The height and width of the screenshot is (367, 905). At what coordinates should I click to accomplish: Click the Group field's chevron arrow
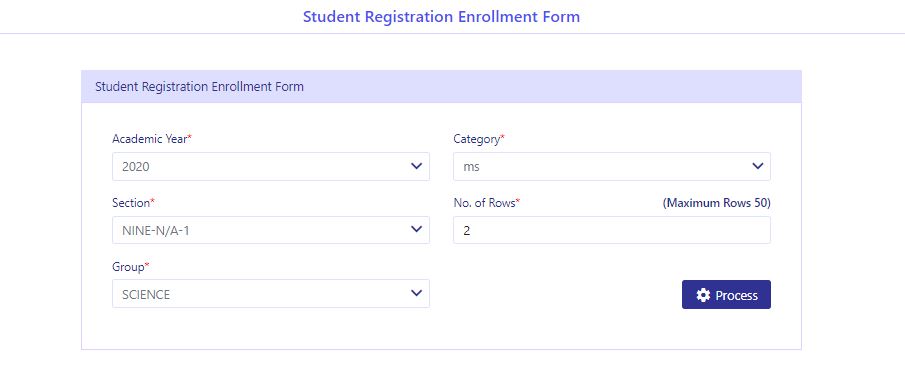tap(416, 293)
